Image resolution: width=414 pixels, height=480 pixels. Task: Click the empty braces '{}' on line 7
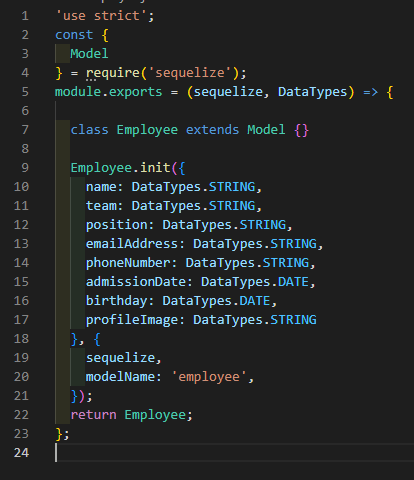(302, 130)
